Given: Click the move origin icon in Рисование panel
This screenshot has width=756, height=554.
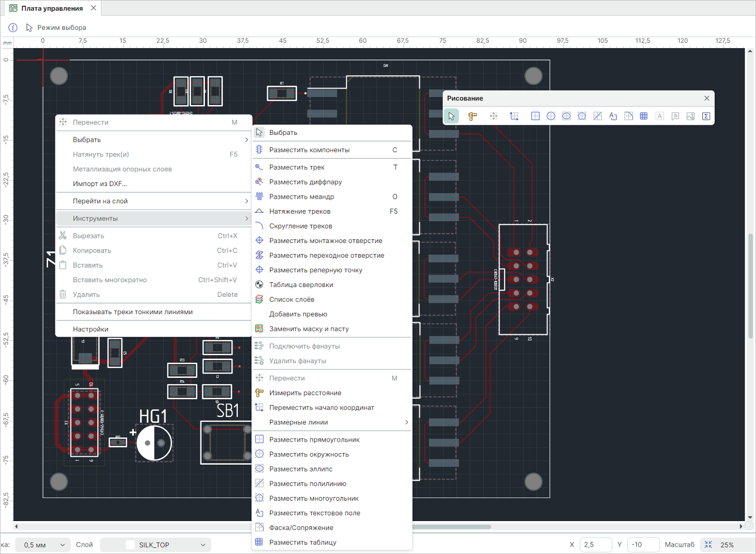Looking at the screenshot, I should pyautogui.click(x=514, y=116).
